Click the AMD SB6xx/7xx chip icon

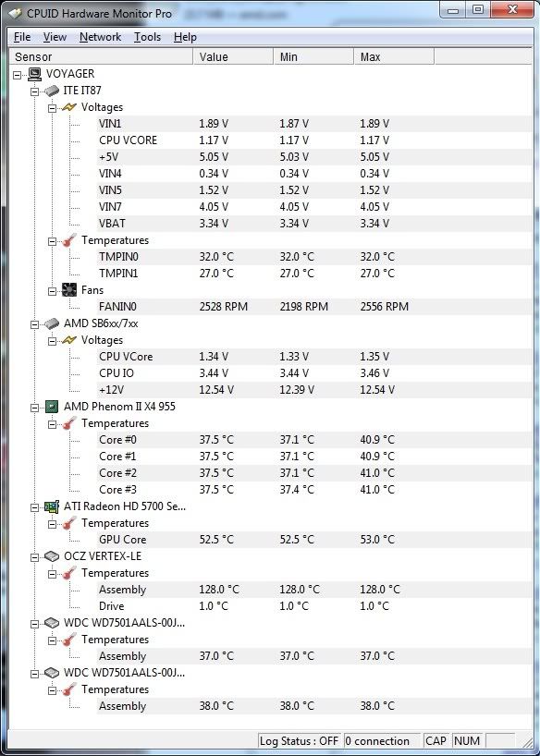coord(51,323)
